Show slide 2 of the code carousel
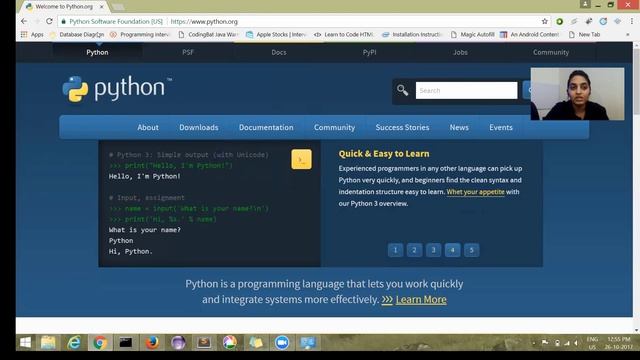The width and height of the screenshot is (640, 360). pyautogui.click(x=414, y=250)
